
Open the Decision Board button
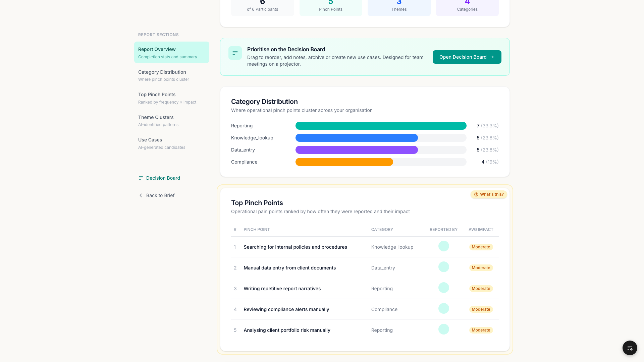click(x=467, y=57)
